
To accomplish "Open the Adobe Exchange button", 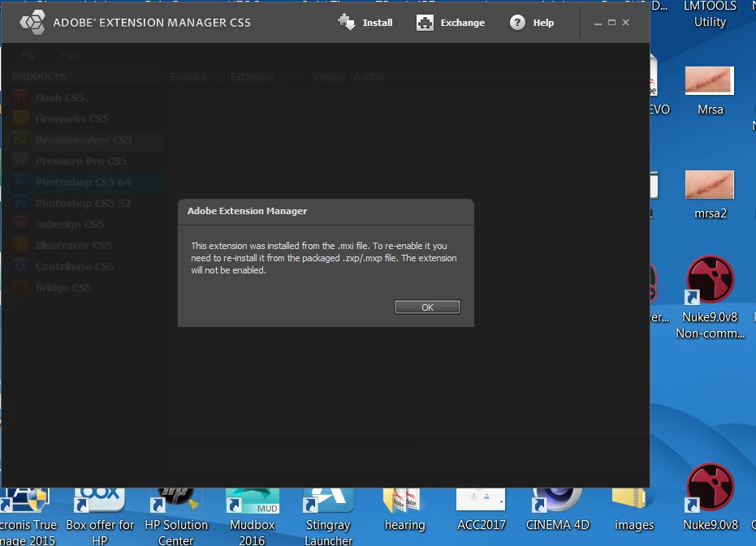I will 451,23.
